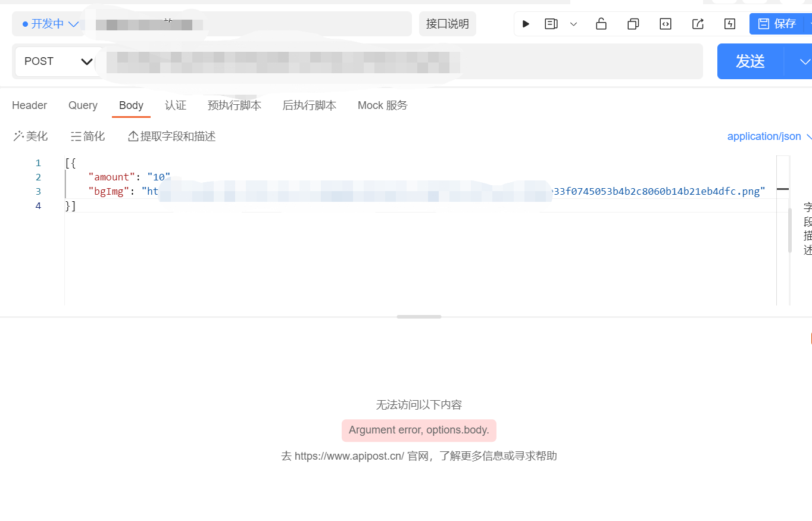812x521 pixels.
Task: Click the play/run icon in toolbar
Action: 526,24
